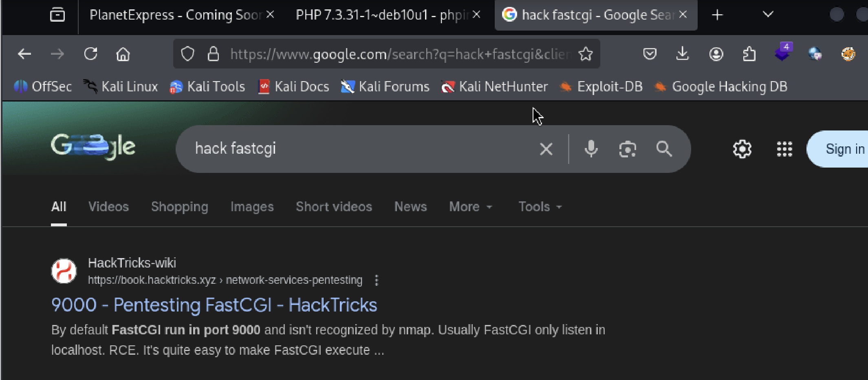The width and height of the screenshot is (868, 380).
Task: Switch to the Images results tab
Action: pos(252,207)
